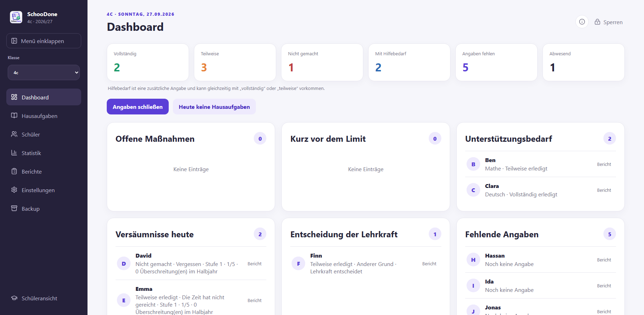Click the Unterstützungsbedarf count badge
644x315 pixels.
tap(610, 139)
